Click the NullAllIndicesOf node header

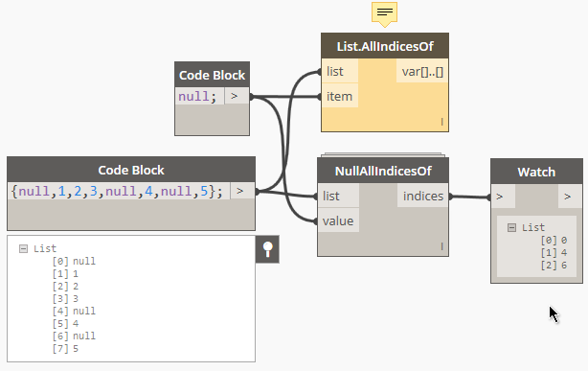(383, 171)
